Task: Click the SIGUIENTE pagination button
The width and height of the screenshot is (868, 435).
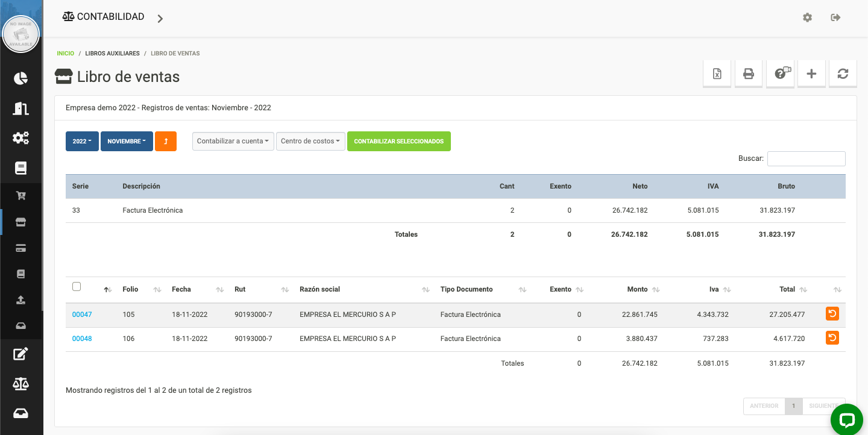Action: 823,406
